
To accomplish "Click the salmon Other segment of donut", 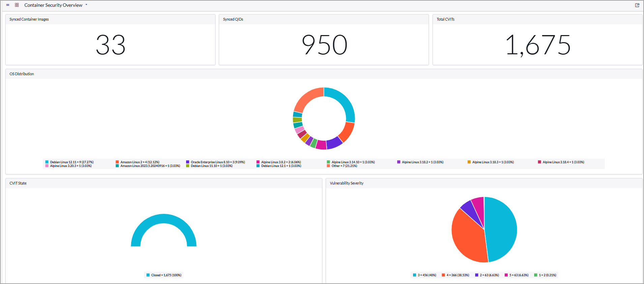I will click(306, 98).
